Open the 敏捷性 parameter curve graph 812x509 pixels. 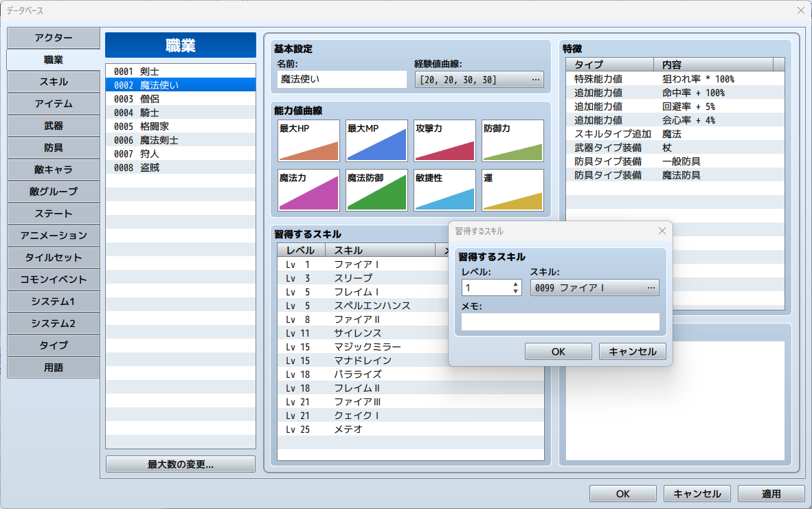coord(444,190)
